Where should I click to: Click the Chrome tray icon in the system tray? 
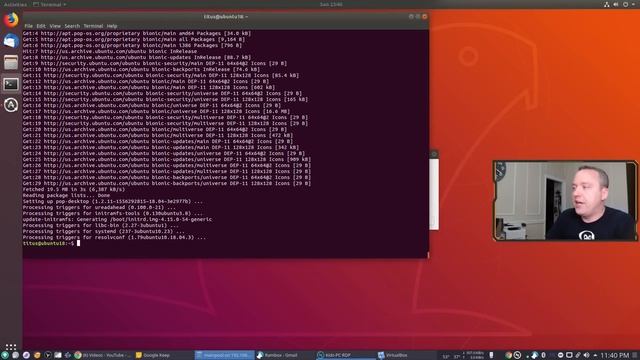(508, 355)
